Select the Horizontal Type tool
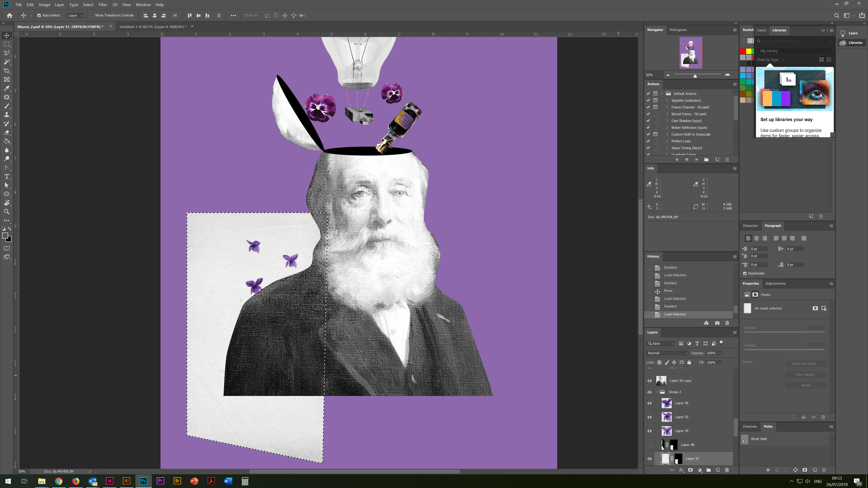868x488 pixels. pyautogui.click(x=7, y=176)
